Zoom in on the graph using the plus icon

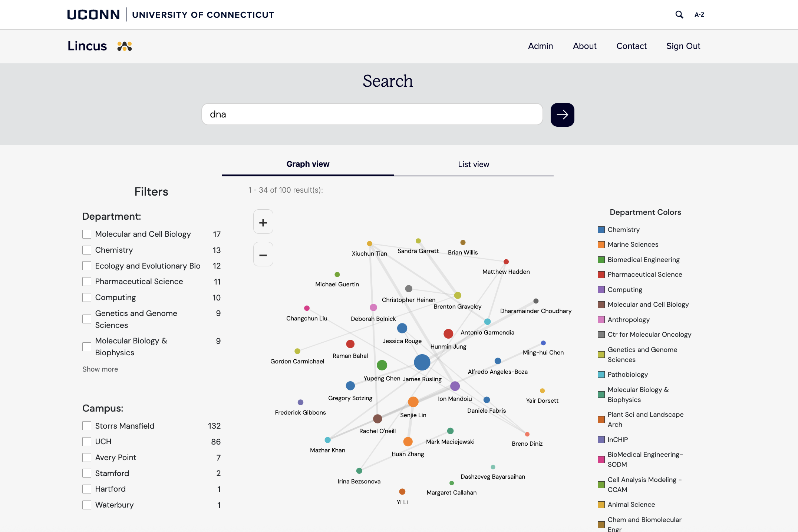point(263,222)
